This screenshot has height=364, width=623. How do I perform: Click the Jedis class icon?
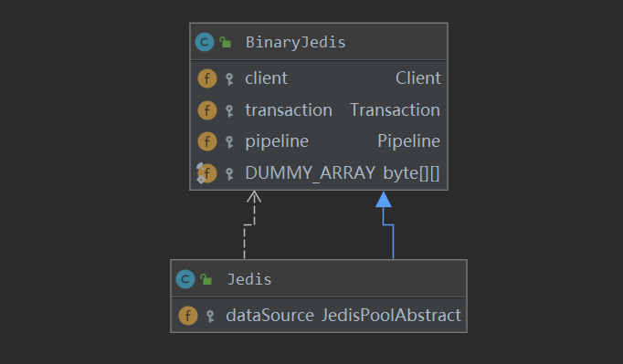tap(185, 279)
